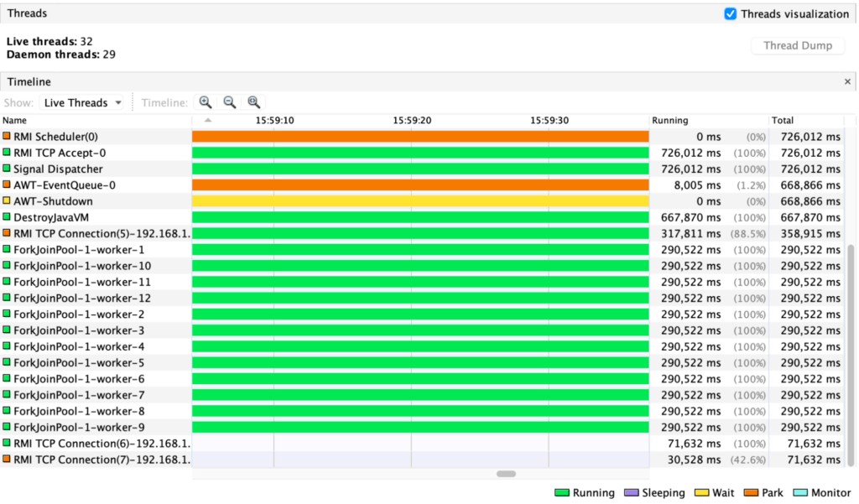Click the Live threads: 32 text
This screenshot has width=859, height=504.
(49, 41)
